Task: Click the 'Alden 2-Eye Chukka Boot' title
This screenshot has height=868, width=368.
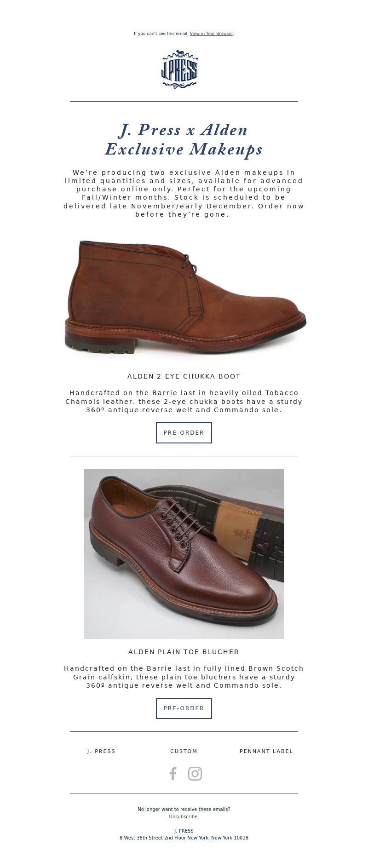Action: (x=184, y=376)
